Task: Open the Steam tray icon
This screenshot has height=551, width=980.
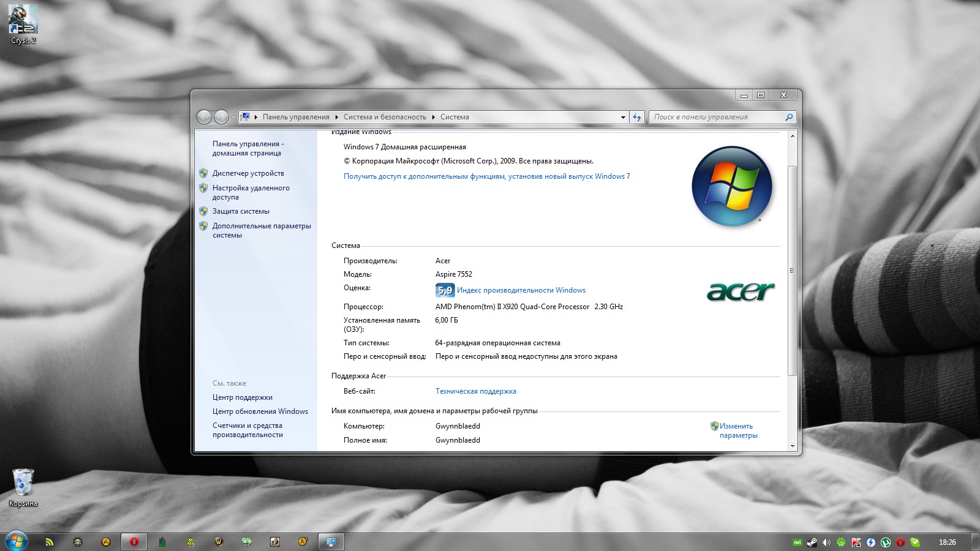Action: click(812, 542)
